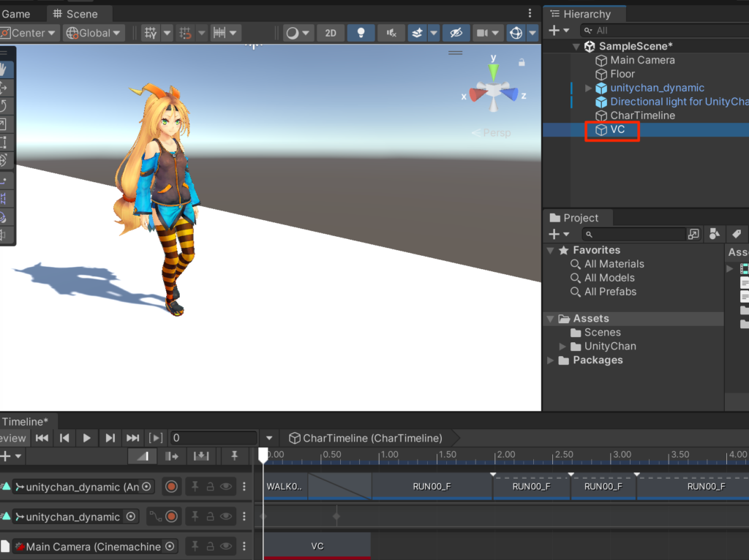749x560 pixels.
Task: Toggle Timeline play range button
Action: pos(156,438)
